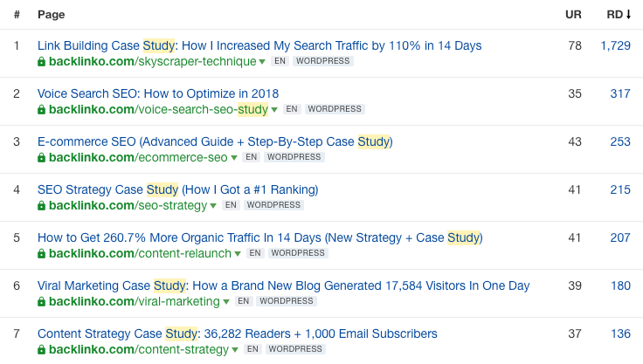Click the lock icon beside backlinko.com/skyscraper-technique

click(x=41, y=62)
